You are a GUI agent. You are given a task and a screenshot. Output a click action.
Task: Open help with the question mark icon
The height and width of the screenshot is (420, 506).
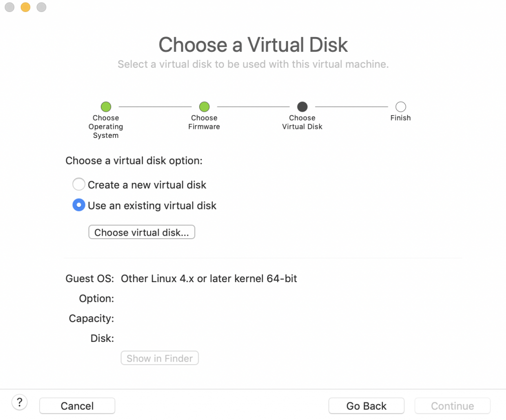[19, 403]
